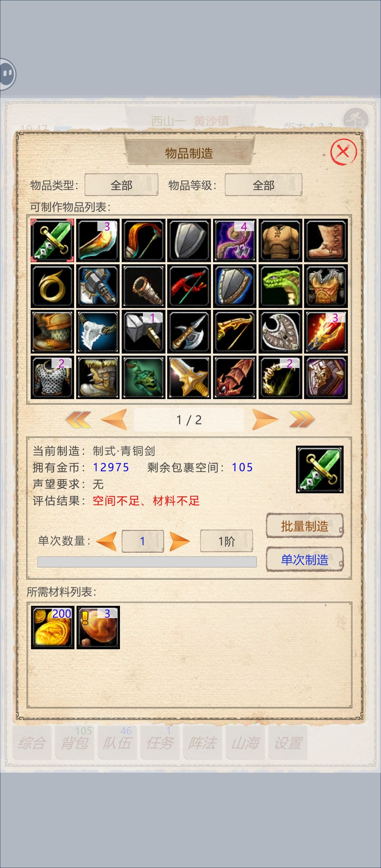Click the 单次数量 quantity field
Viewport: 381px width, 868px height.
143,541
